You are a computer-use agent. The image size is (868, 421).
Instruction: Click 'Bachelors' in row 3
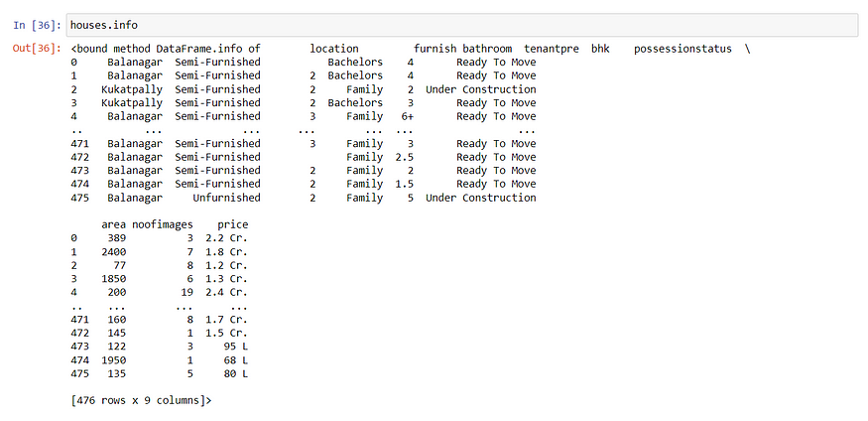click(x=355, y=103)
